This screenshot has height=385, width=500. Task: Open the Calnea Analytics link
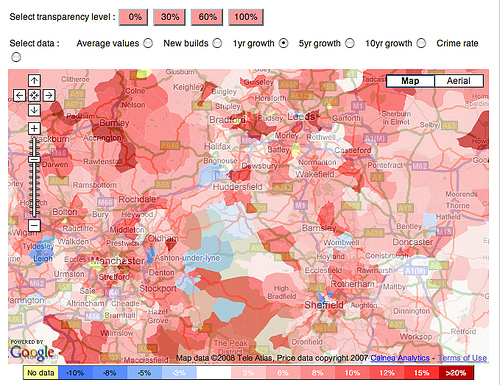[x=400, y=358]
